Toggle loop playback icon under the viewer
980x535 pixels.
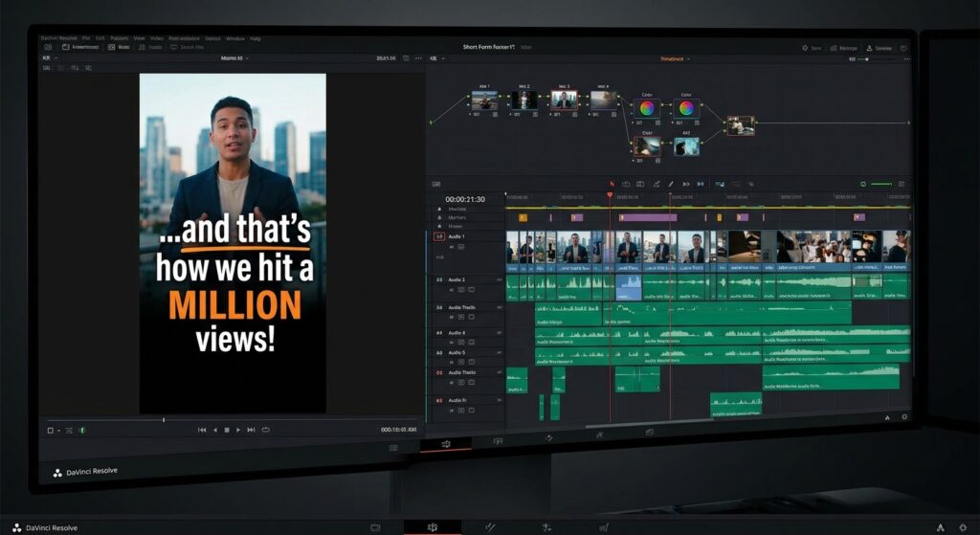click(266, 430)
